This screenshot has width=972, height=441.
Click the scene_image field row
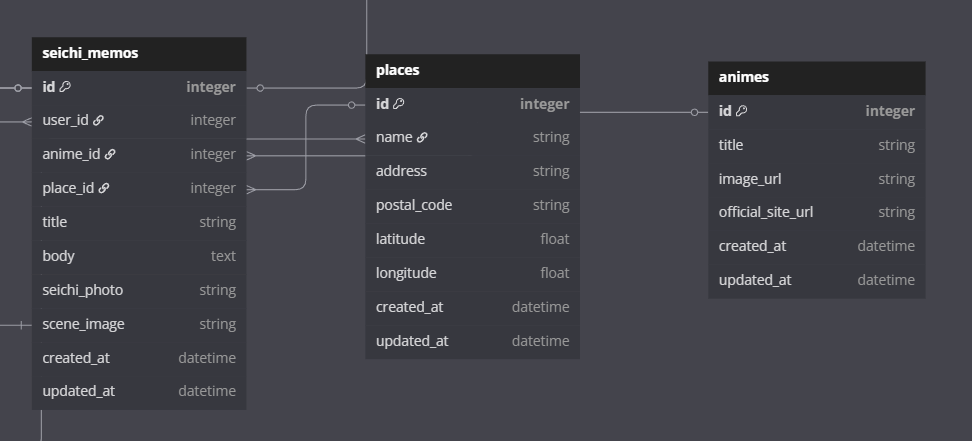[139, 324]
